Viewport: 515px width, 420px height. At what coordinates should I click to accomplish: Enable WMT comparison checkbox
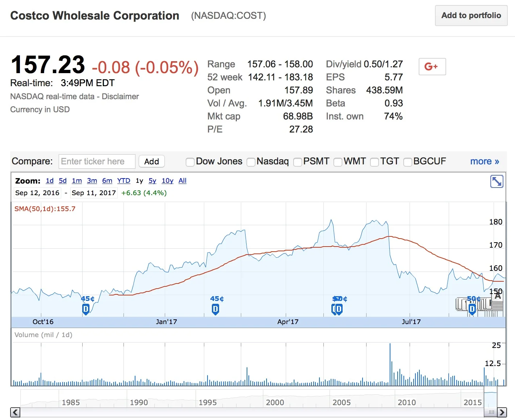(338, 162)
